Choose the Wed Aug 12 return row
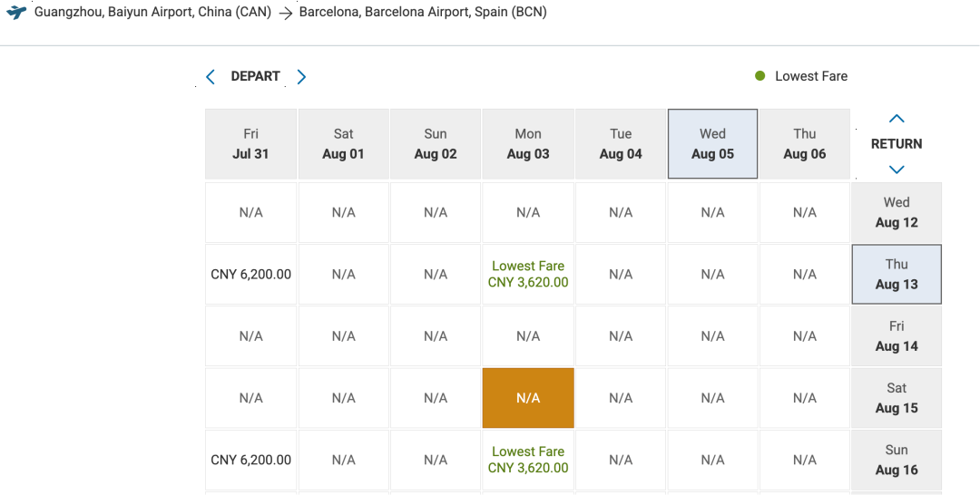Image resolution: width=980 pixels, height=495 pixels. [897, 212]
